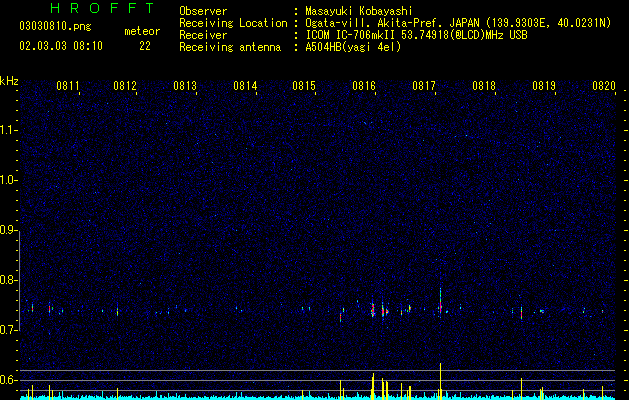Screen dimensions: 629x400
Task: Click the HROFFT title text
Action: coord(102,8)
